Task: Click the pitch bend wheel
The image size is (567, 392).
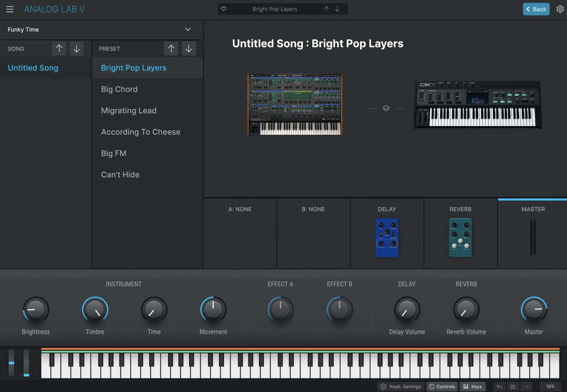Action: pos(11,363)
